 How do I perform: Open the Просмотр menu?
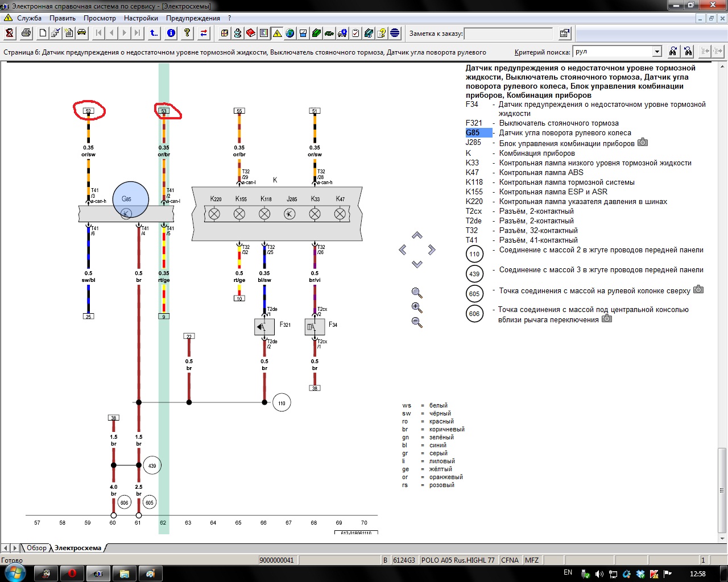tap(100, 18)
